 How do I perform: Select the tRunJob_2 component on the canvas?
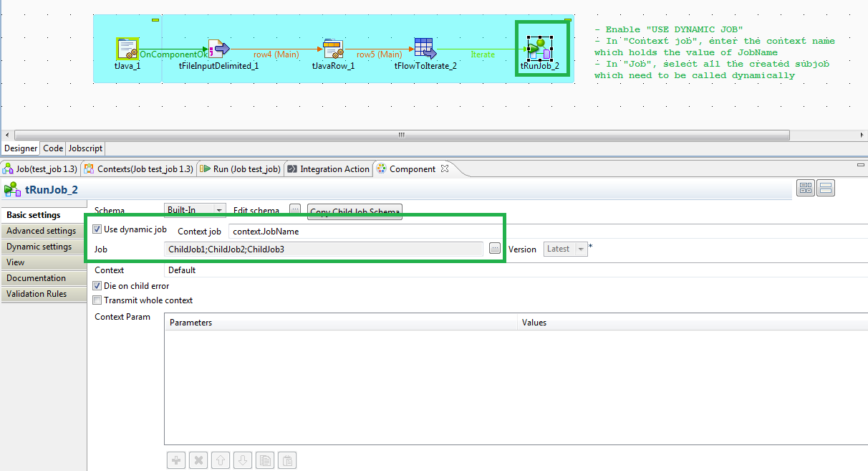(541, 49)
